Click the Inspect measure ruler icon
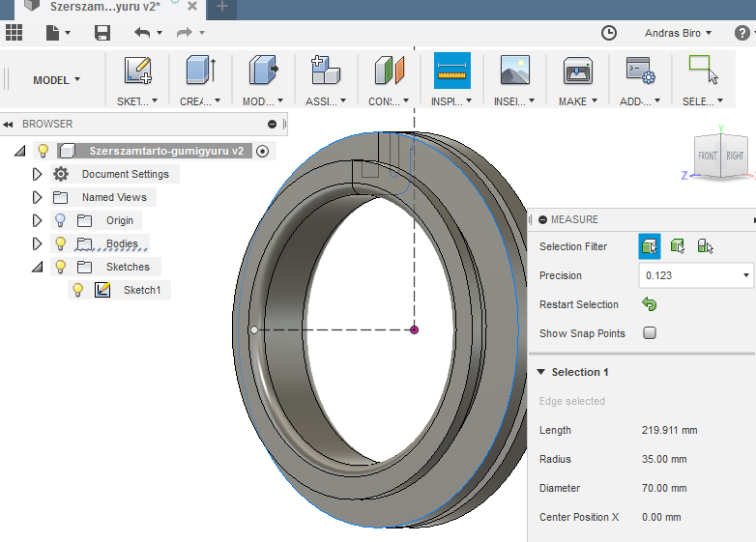The height and width of the screenshot is (542, 756). 451,71
